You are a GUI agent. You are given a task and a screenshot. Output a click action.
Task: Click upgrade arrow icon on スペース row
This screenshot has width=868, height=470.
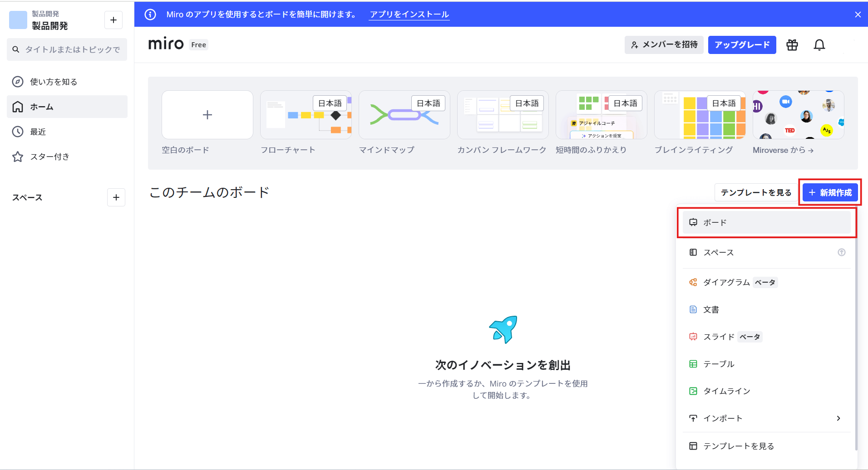point(842,252)
